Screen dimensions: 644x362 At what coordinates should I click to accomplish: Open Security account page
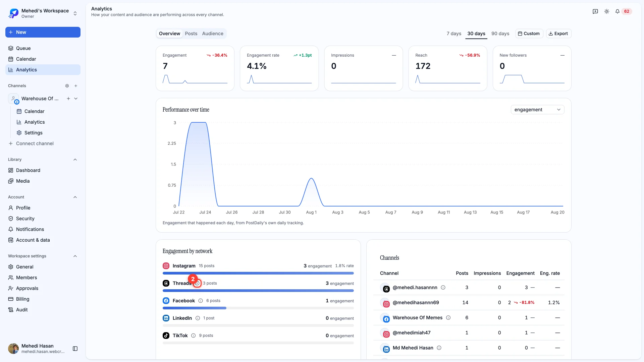(x=43, y=219)
